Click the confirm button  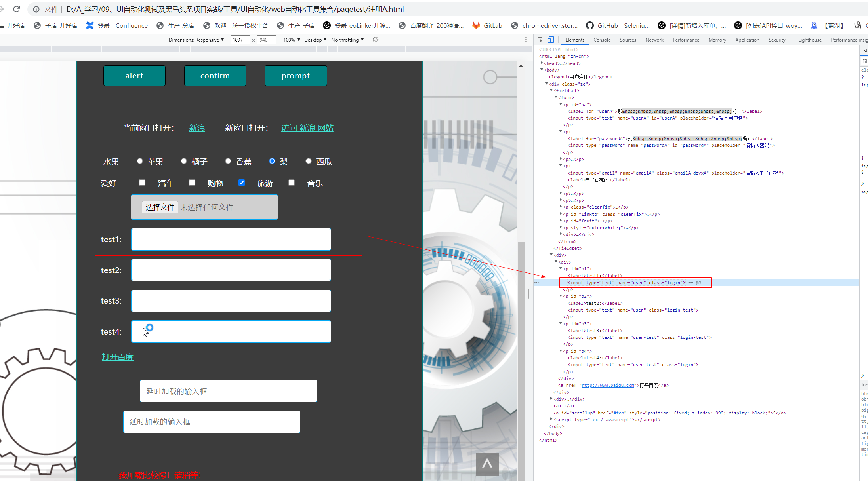click(x=215, y=76)
